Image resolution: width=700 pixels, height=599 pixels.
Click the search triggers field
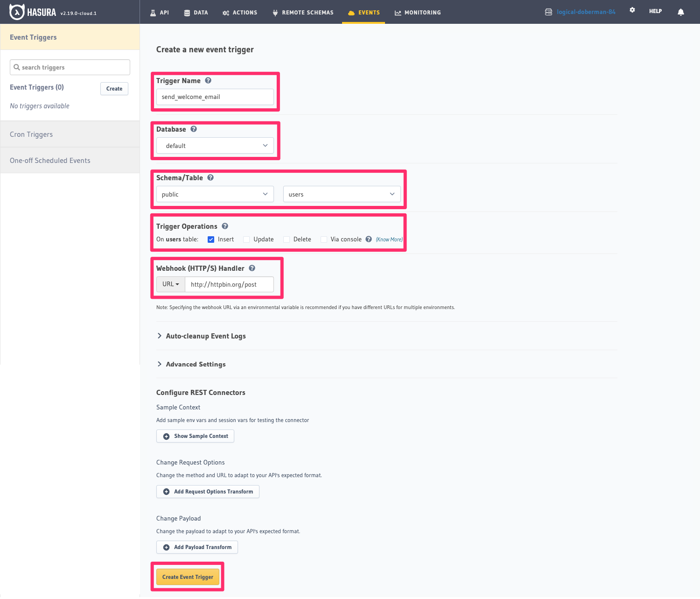[70, 67]
